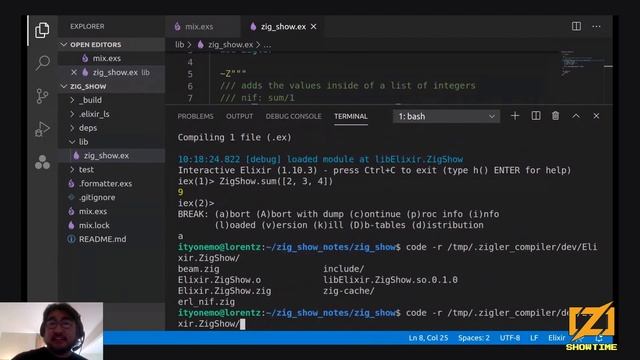Screen dimensions: 640x360
Task: Close the zig_show.ex editor tab
Action: 313,27
